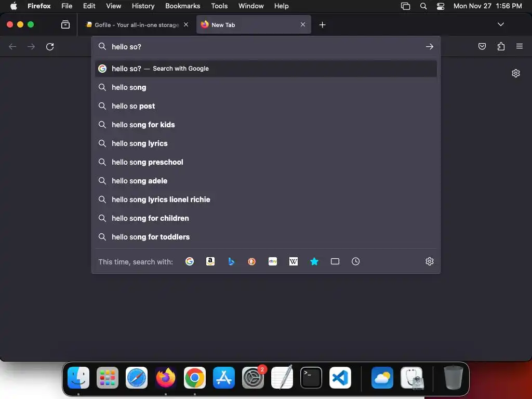
Task: Reload the current page
Action: tap(50, 46)
